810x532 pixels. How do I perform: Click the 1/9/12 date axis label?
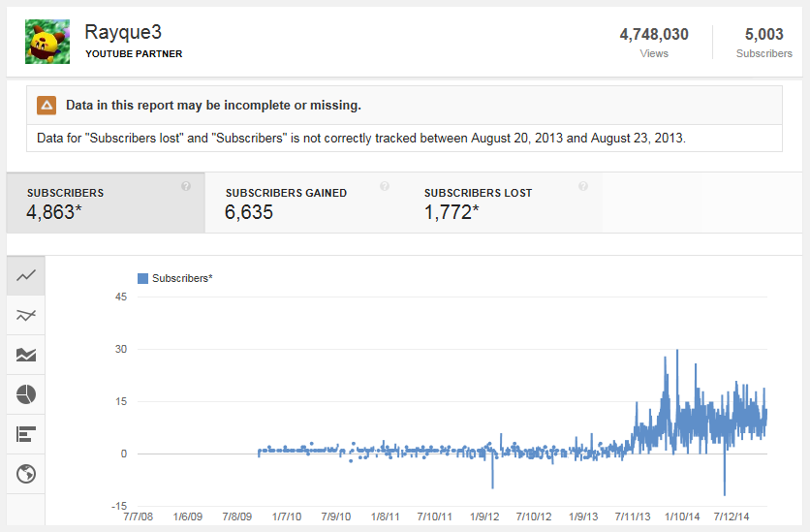click(484, 516)
